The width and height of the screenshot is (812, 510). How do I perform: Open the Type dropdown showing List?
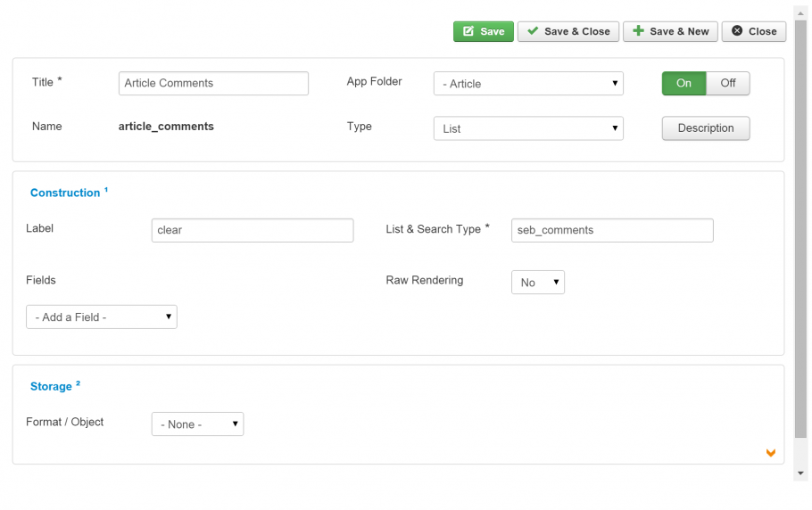point(528,128)
